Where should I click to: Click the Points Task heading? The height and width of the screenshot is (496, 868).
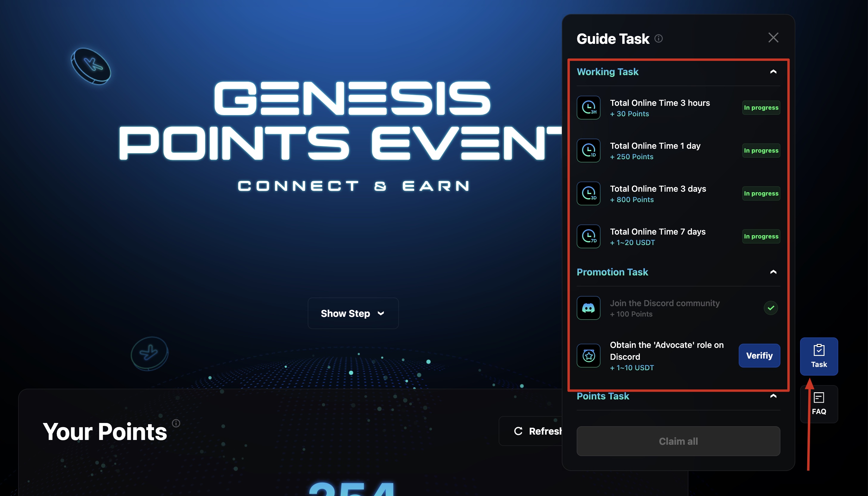click(603, 396)
